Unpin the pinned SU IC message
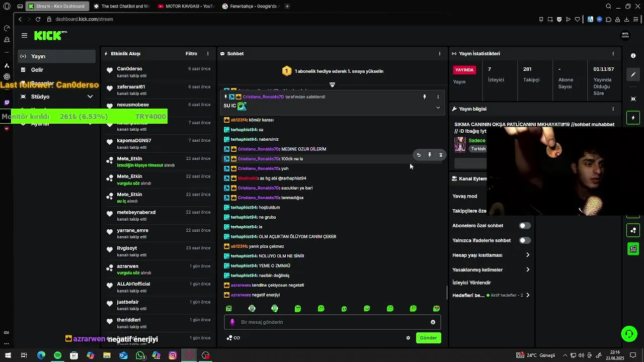644x362 pixels. [x=425, y=97]
